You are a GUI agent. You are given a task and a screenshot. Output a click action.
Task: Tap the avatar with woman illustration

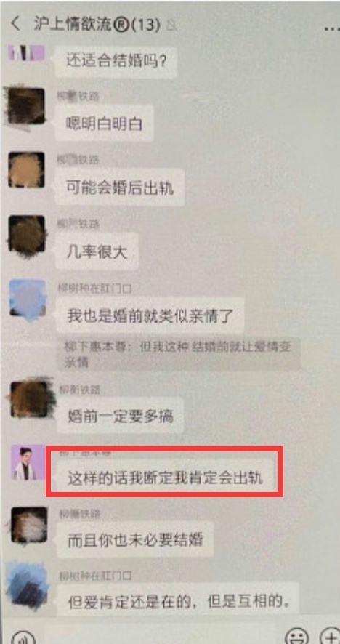coord(28,462)
